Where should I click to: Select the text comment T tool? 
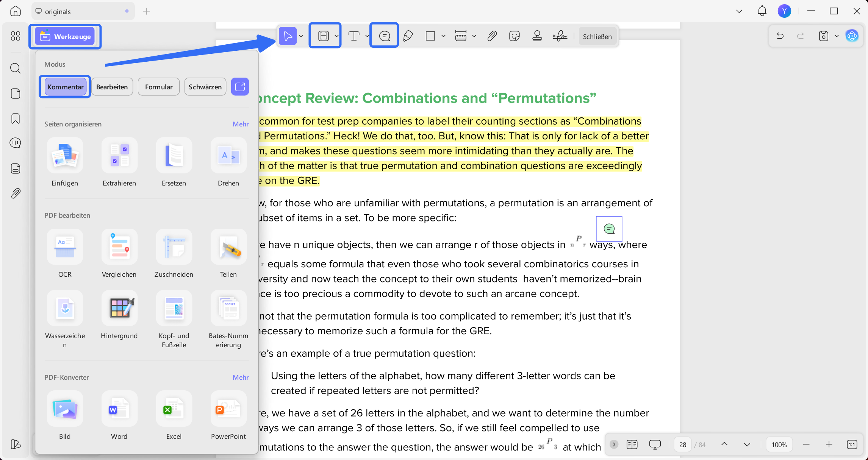click(354, 36)
